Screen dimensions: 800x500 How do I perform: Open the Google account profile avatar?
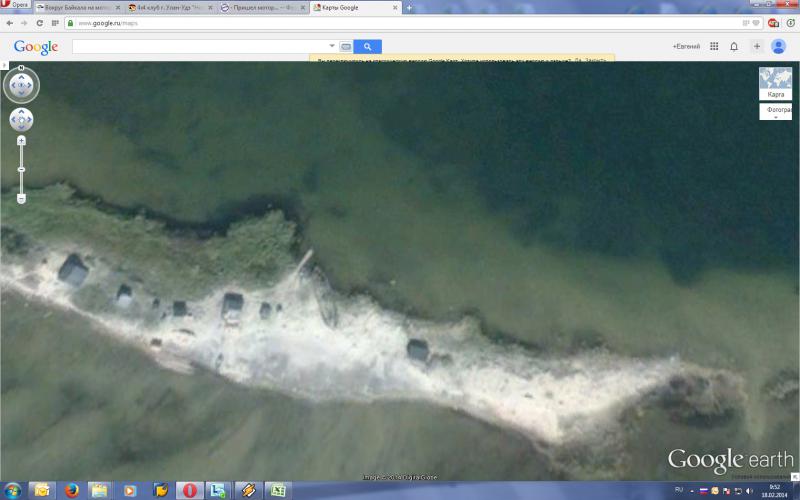click(778, 46)
